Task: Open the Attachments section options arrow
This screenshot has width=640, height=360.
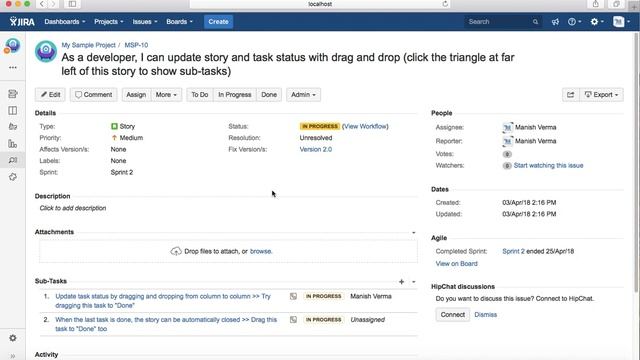Action: [x=413, y=232]
